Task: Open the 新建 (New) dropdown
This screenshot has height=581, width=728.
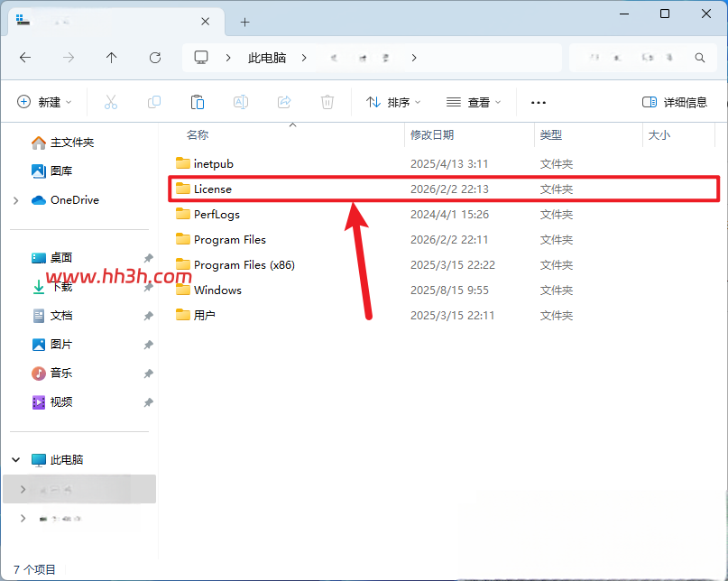Action: click(44, 102)
